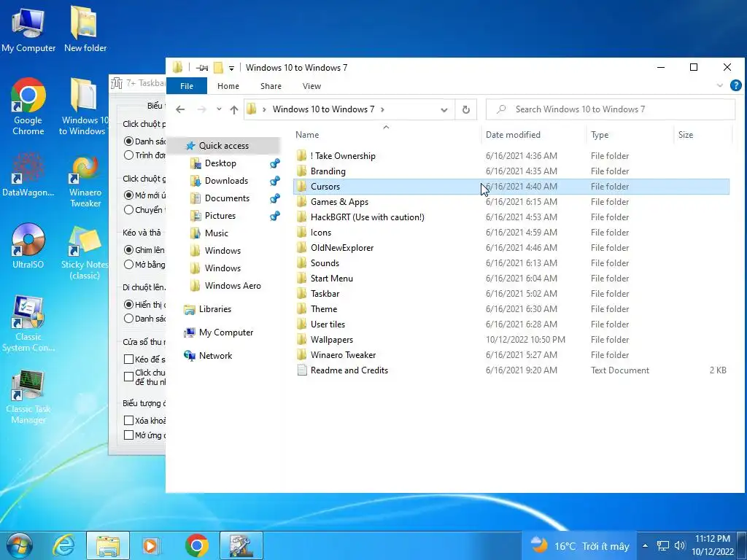
Task: Open the UltraISO desktop shortcut
Action: tap(28, 246)
